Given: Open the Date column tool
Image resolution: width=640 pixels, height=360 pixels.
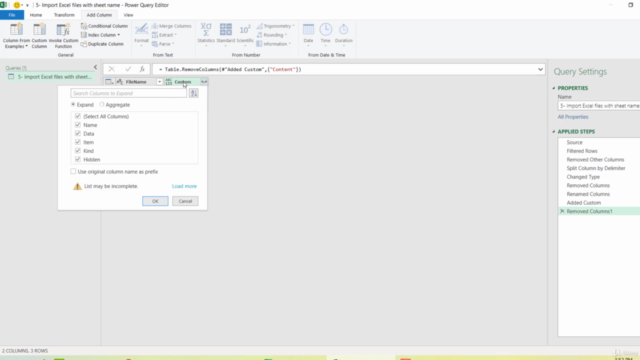Looking at the screenshot, I should [308, 35].
